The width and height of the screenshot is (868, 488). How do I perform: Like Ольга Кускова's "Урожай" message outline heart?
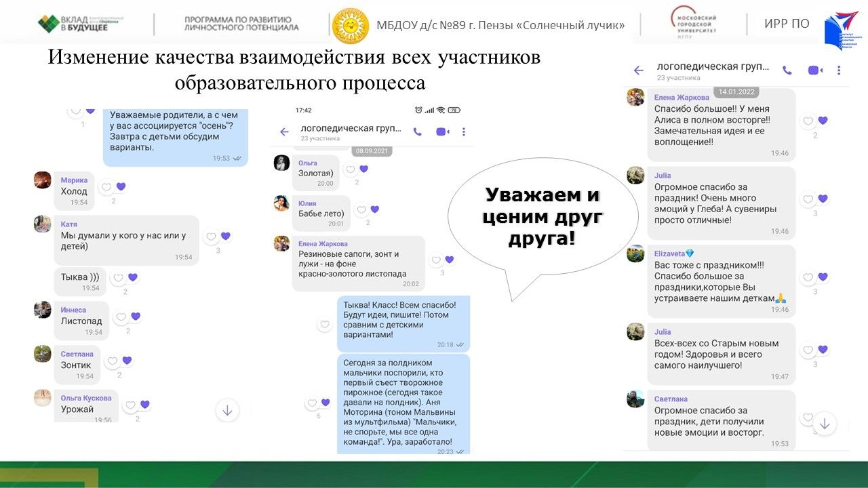(130, 405)
